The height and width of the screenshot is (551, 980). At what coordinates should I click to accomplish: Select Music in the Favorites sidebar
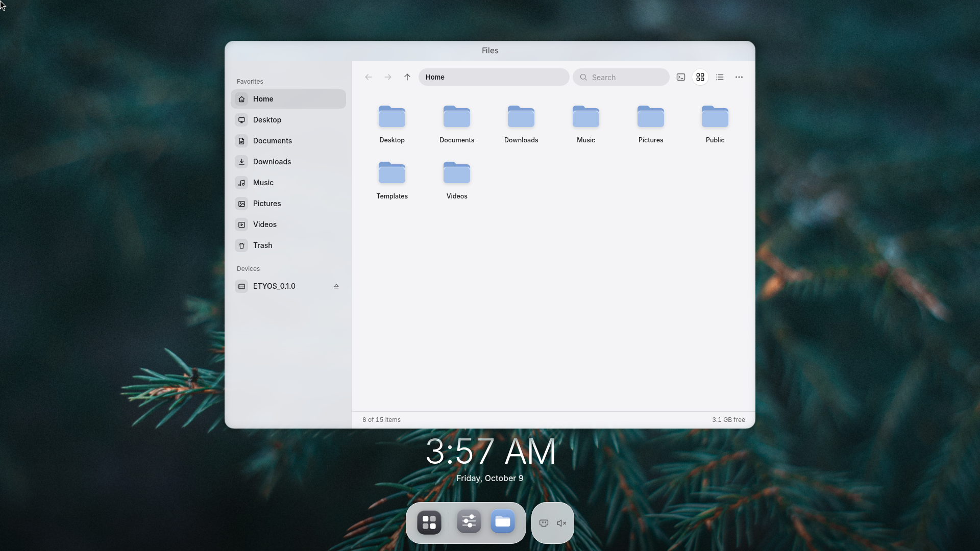tap(288, 183)
